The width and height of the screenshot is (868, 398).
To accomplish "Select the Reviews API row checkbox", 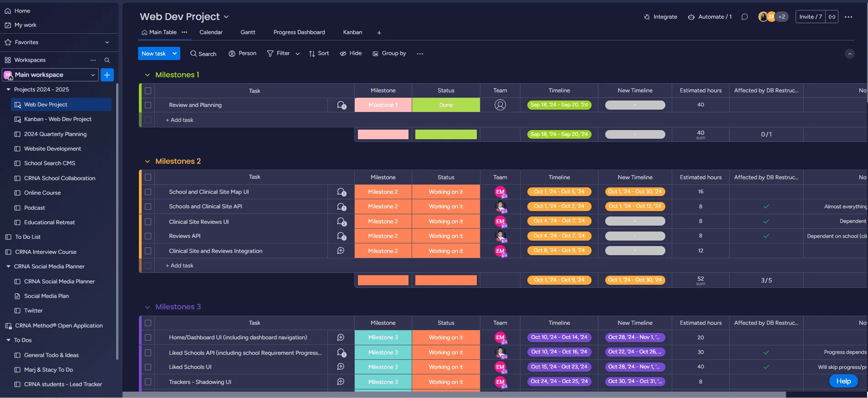I will 148,236.
